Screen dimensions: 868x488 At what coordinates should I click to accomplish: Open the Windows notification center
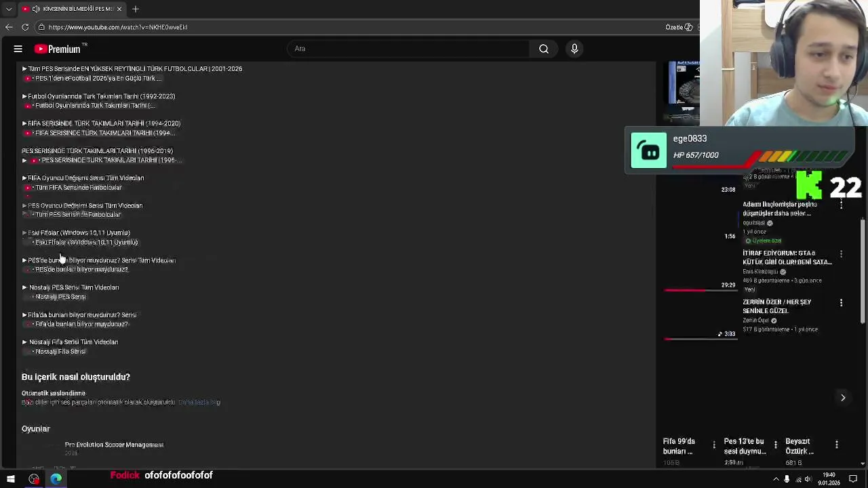(853, 479)
